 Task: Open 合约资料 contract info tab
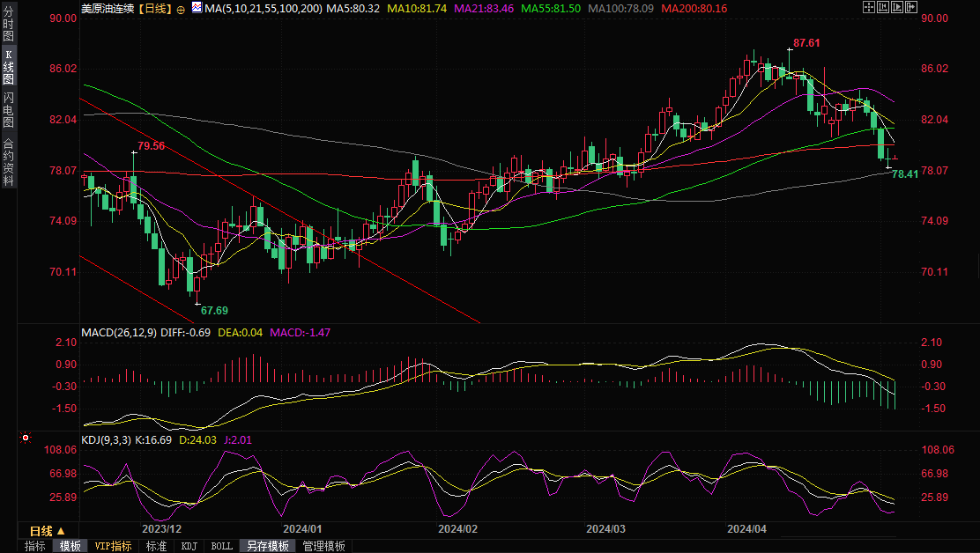(8, 162)
